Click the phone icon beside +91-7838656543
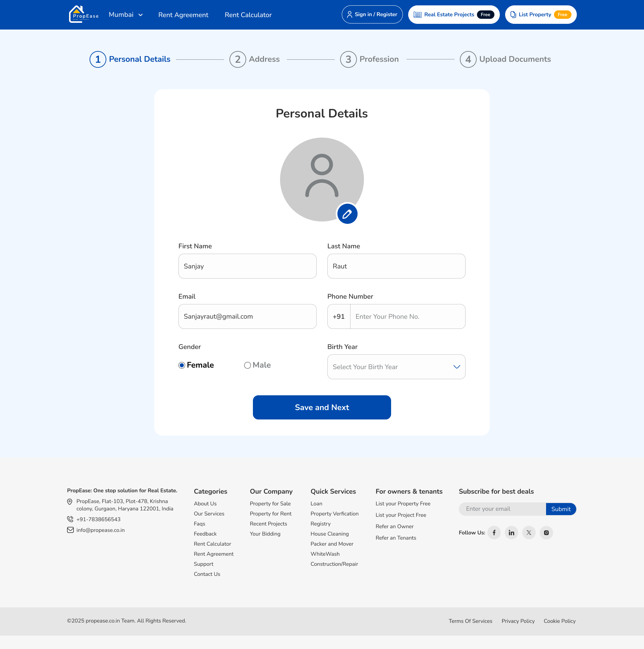 click(x=70, y=519)
